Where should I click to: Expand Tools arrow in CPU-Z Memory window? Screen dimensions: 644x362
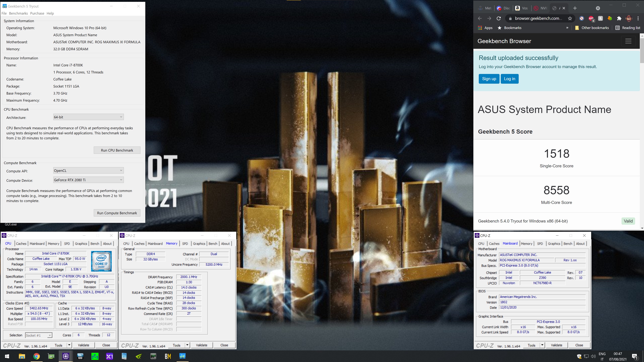pos(187,345)
